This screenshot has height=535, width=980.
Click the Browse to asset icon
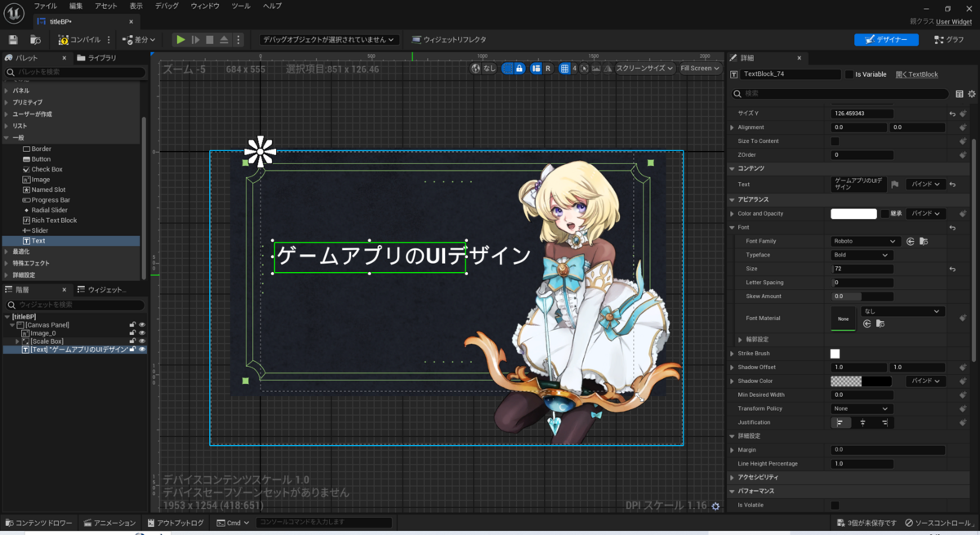(x=35, y=39)
